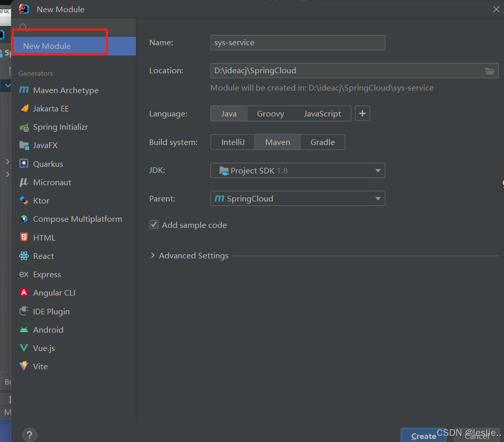
Task: Toggle the Add sample code checkbox
Action: [154, 224]
